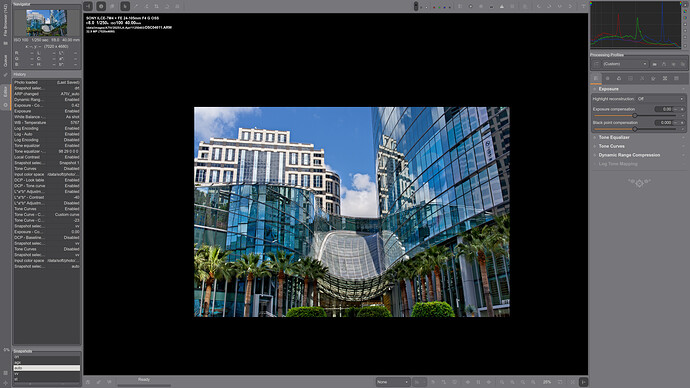The image size is (690, 388).
Task: Click the image info overlay icon in top toolbar
Action: pyautogui.click(x=101, y=6)
